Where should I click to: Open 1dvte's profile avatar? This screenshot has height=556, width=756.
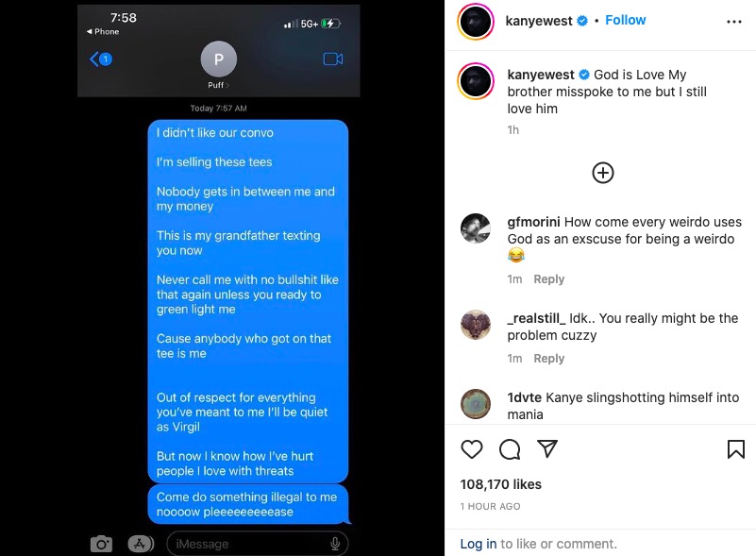(476, 404)
